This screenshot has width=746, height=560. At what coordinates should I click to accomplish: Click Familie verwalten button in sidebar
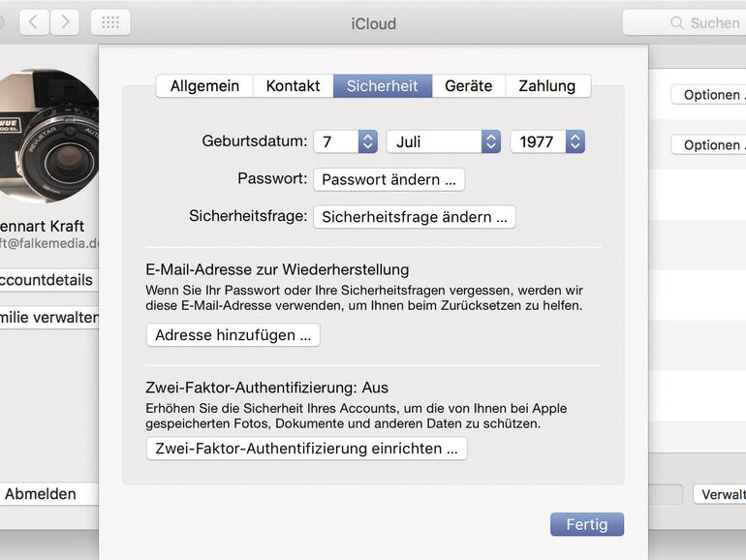click(x=47, y=318)
